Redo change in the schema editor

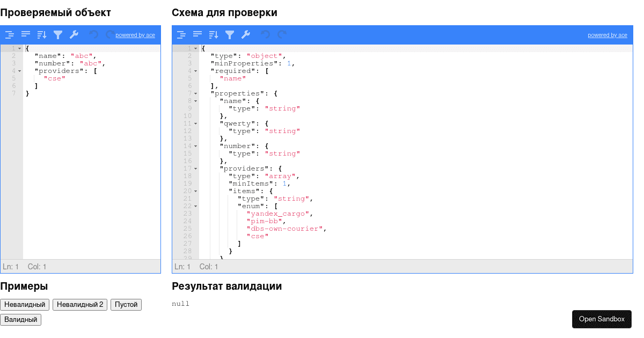[281, 35]
